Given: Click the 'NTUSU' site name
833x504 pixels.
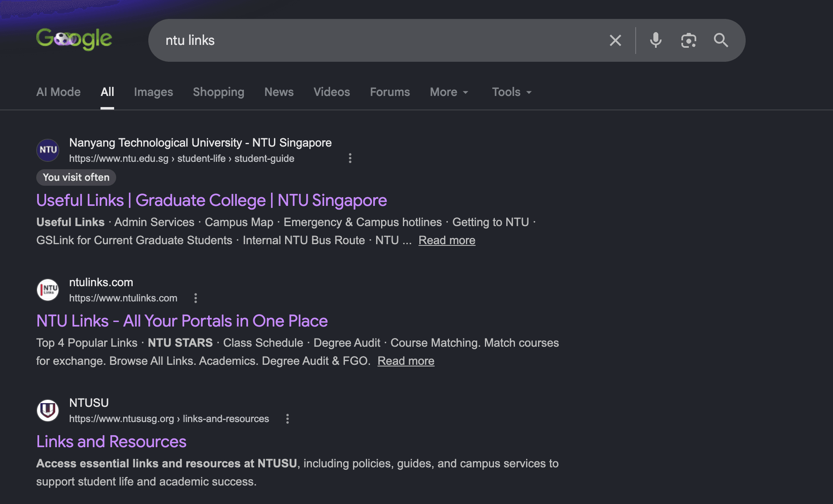Looking at the screenshot, I should click(x=89, y=403).
